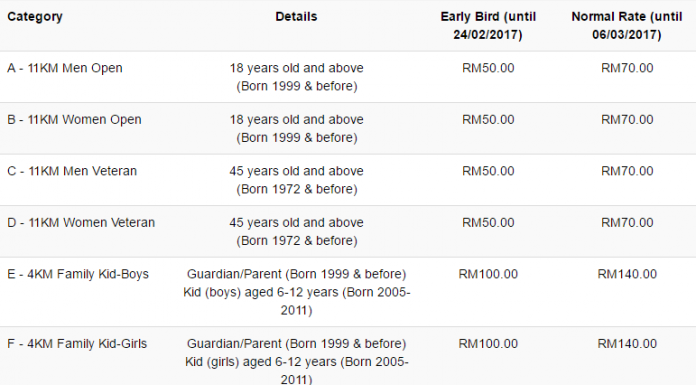Viewport: 696px width, 385px height.
Task: Click the Details column header
Action: pyautogui.click(x=296, y=17)
